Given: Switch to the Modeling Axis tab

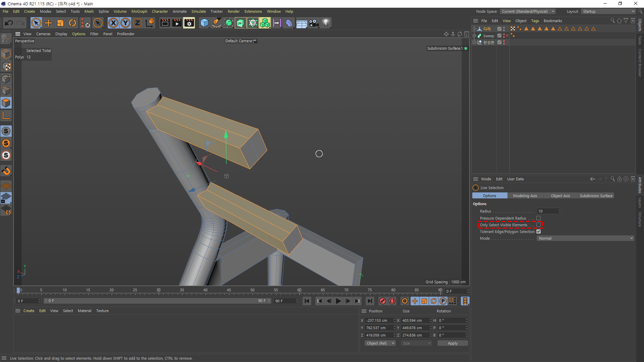Looking at the screenshot, I should [525, 196].
